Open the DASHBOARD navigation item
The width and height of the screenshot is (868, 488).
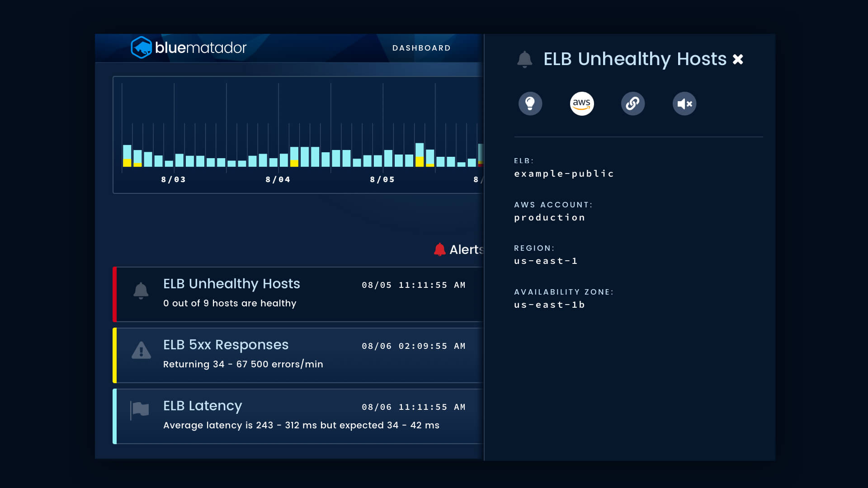click(x=421, y=48)
